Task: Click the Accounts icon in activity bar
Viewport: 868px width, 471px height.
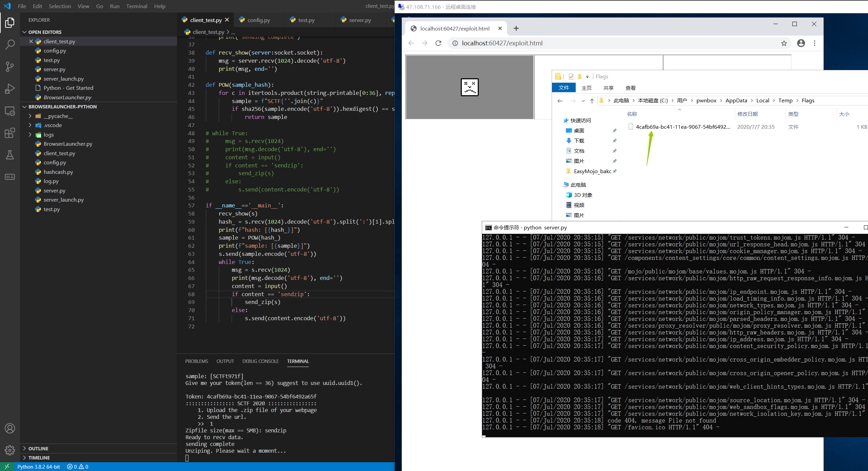Action: (10, 428)
